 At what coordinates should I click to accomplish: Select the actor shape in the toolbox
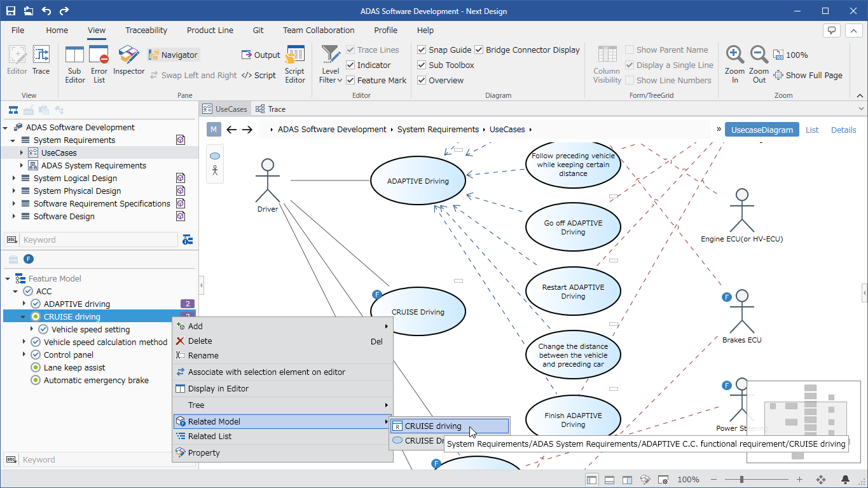215,170
